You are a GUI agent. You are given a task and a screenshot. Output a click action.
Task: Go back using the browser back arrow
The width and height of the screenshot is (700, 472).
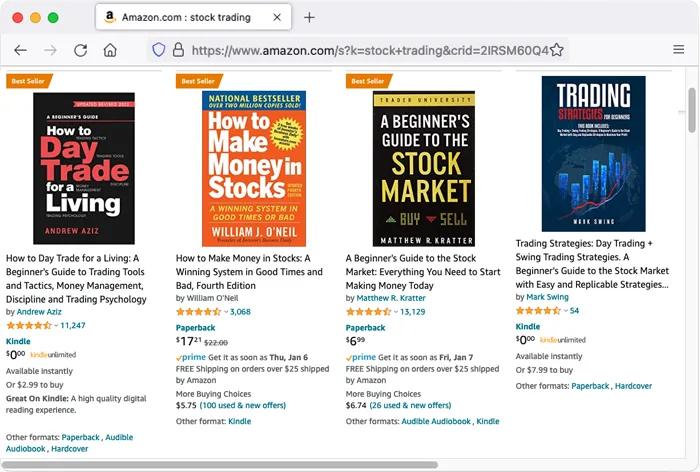pos(21,50)
